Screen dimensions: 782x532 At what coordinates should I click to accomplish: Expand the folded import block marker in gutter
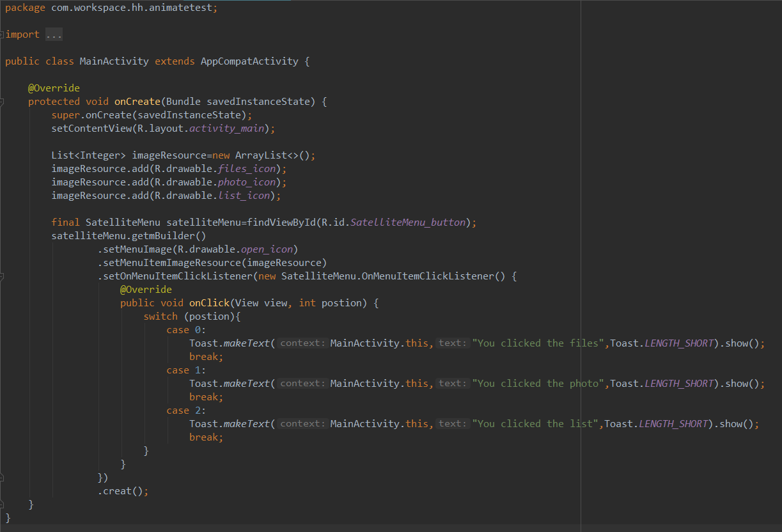tap(3, 35)
